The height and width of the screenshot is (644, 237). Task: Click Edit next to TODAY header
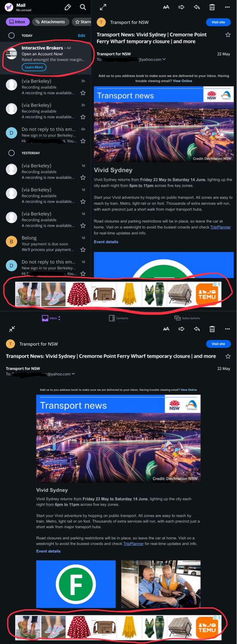click(x=81, y=36)
